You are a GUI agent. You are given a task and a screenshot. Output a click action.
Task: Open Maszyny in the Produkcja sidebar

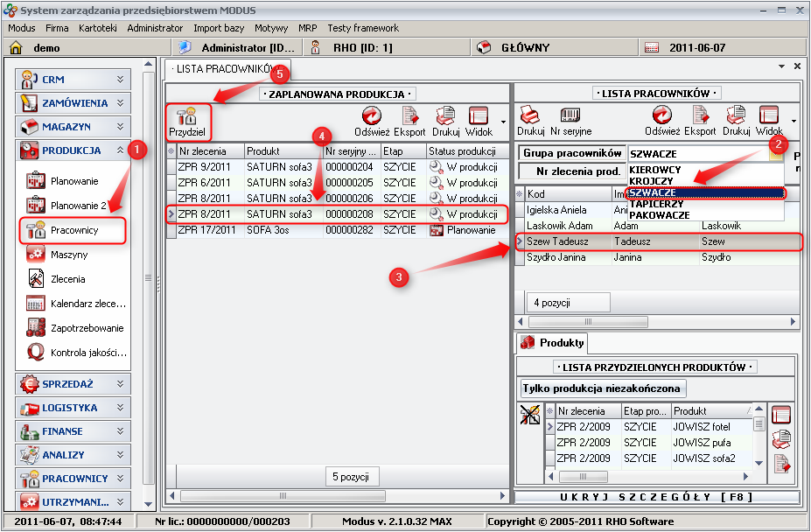pos(68,255)
